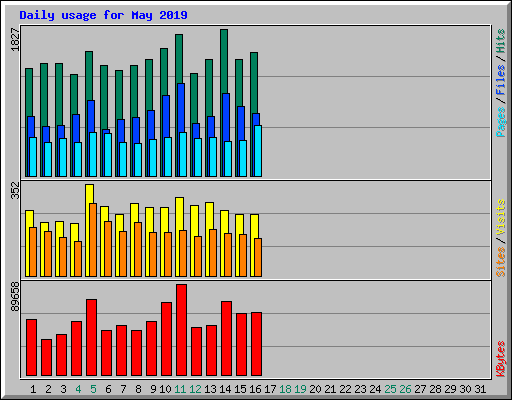Screen dimensions: 512x400
Task: Select green weekend day label 4
Action: click(78, 389)
